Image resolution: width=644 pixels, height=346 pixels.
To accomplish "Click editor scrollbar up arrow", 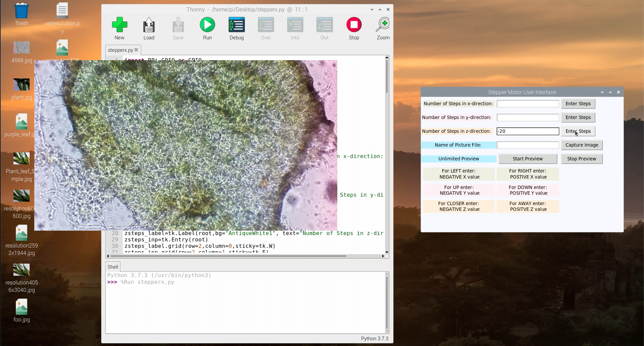I will point(387,57).
